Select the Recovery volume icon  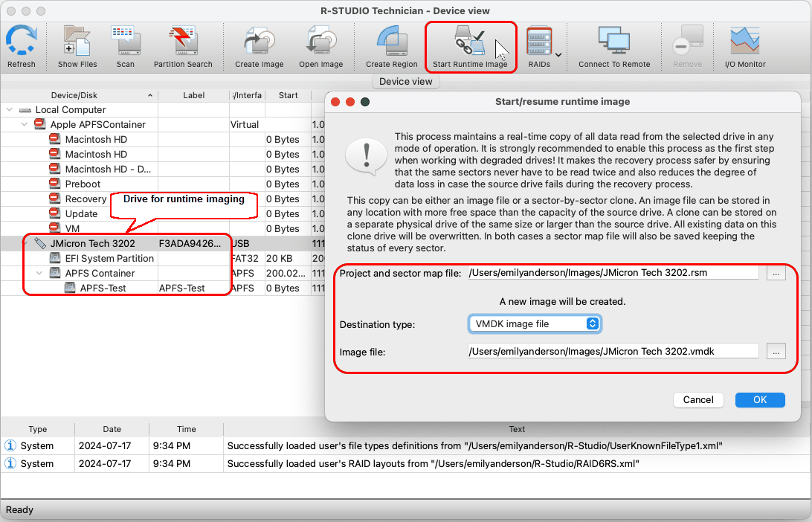[55, 199]
